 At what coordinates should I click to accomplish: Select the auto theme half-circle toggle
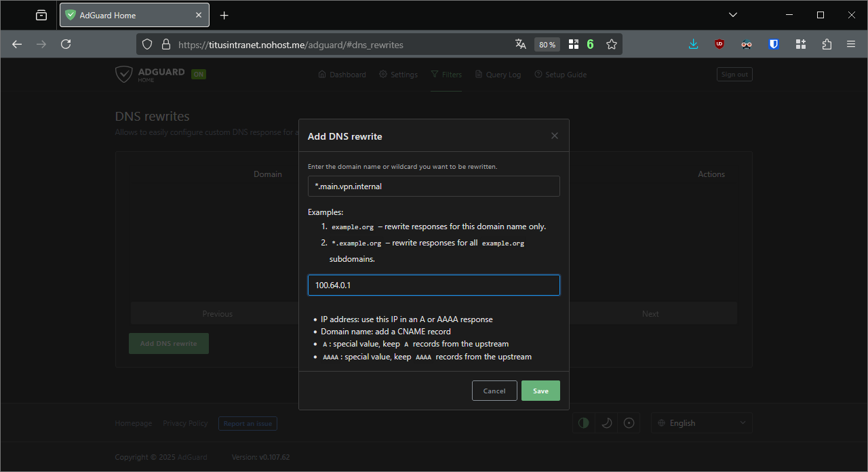tap(584, 423)
